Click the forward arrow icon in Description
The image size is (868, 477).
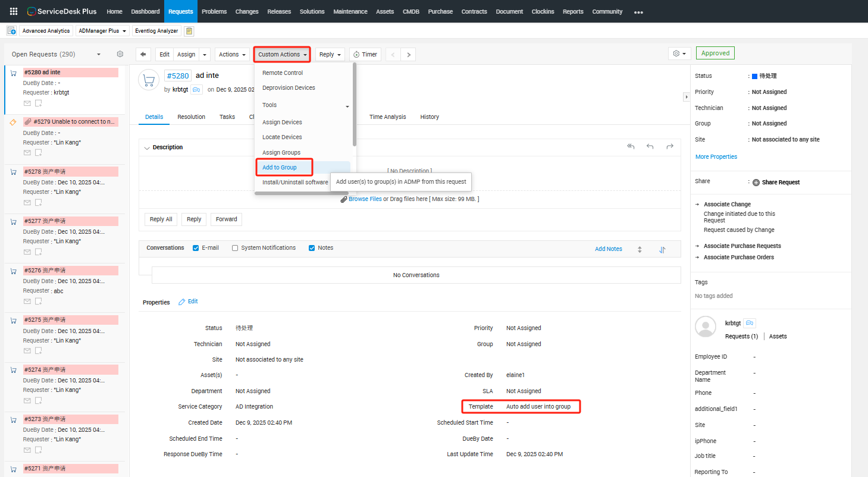click(670, 146)
